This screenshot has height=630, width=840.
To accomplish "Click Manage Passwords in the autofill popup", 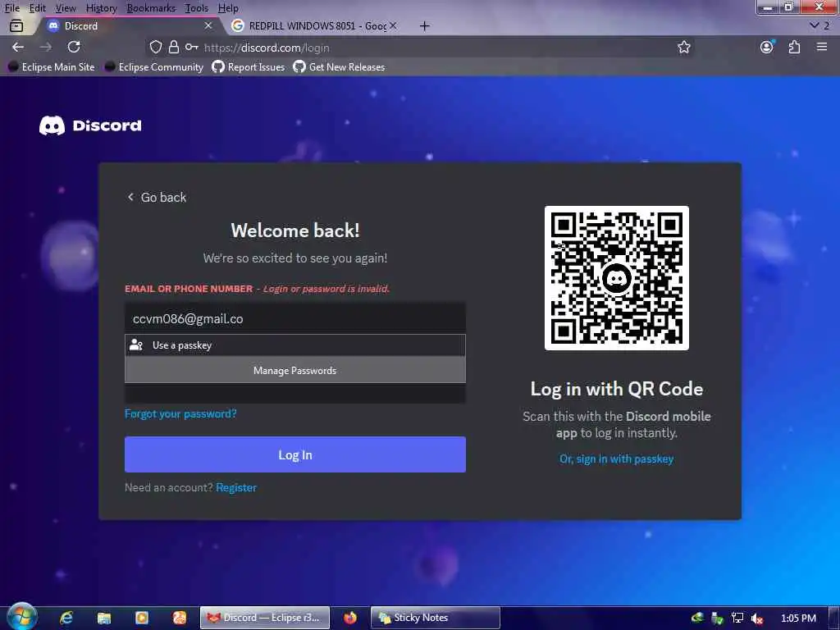I will 295,370.
